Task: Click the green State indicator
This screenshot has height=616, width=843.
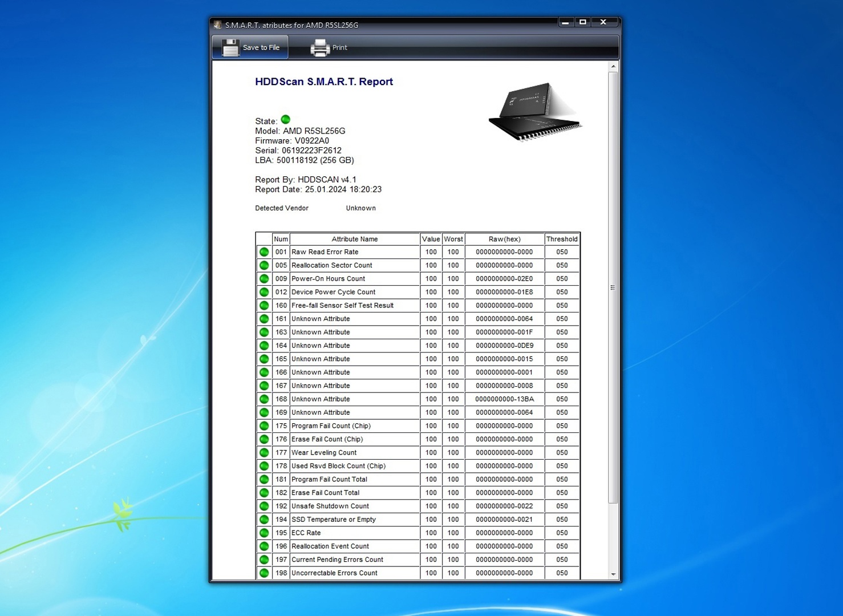Action: tap(286, 119)
